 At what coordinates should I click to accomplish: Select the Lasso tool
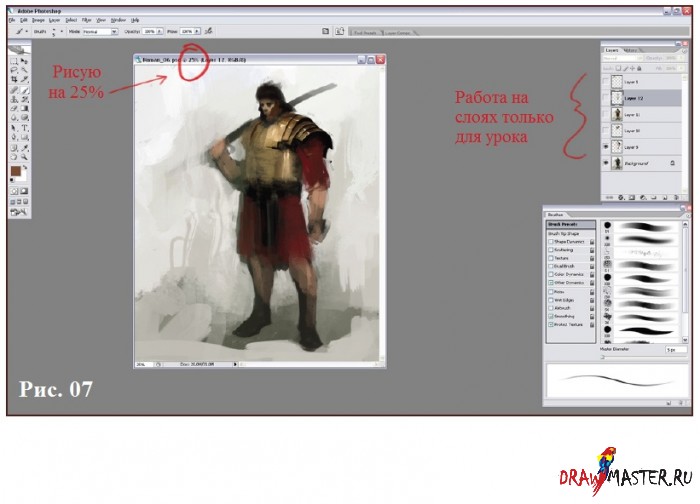click(14, 70)
